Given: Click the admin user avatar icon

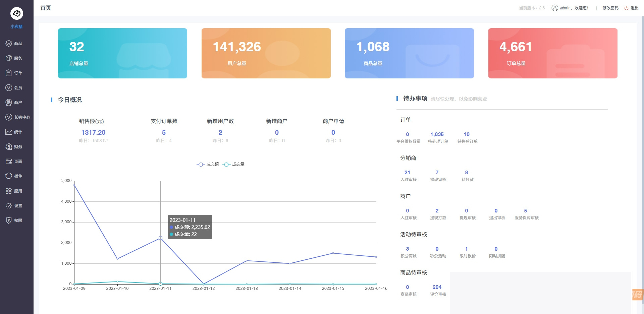Looking at the screenshot, I should (x=554, y=8).
